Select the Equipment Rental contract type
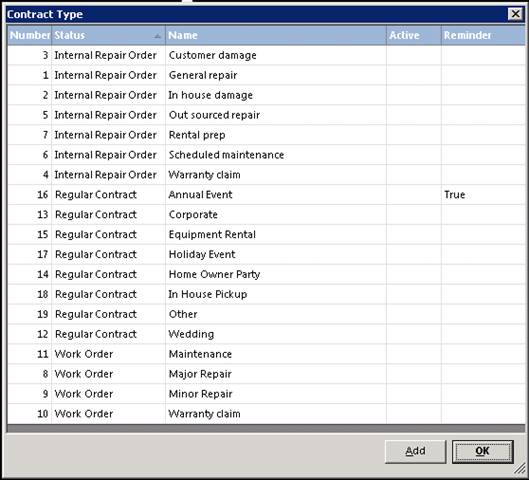Image resolution: width=529 pixels, height=480 pixels. point(267,234)
